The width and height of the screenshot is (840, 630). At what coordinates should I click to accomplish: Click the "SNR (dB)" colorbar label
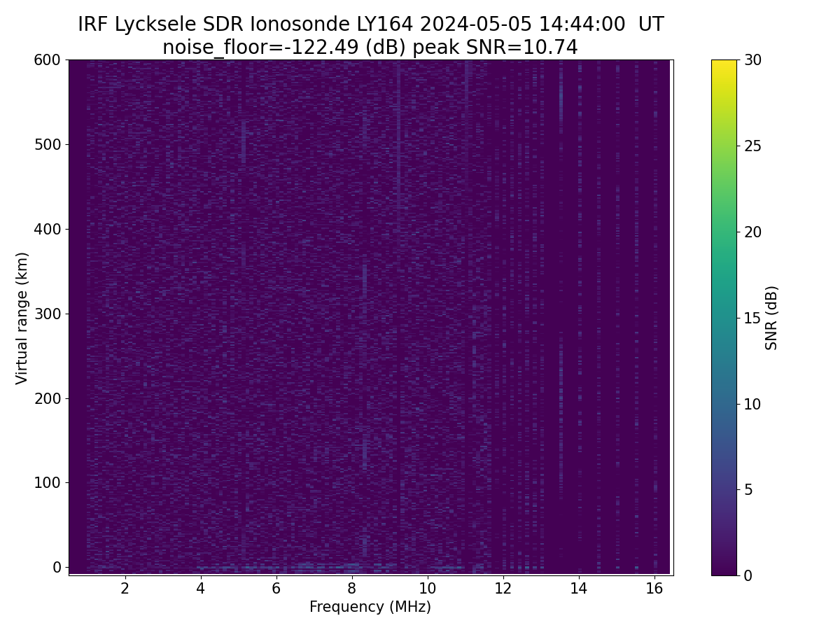(771, 318)
